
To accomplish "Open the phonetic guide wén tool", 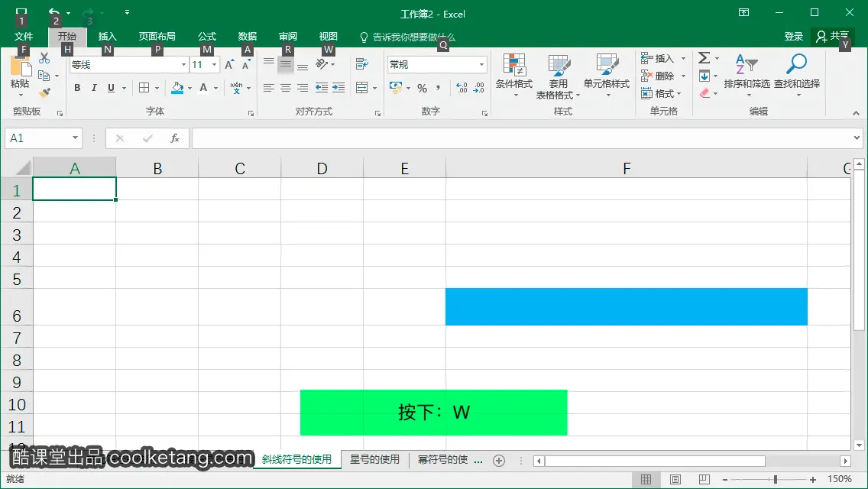I will pos(237,88).
